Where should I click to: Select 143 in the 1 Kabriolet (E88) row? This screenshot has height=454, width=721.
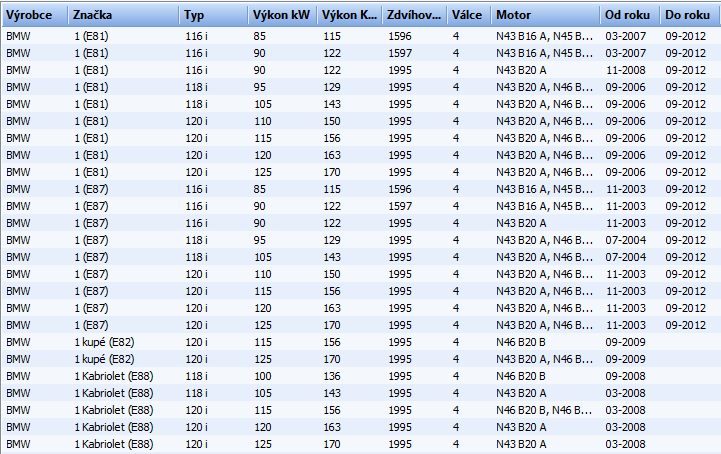pos(332,393)
